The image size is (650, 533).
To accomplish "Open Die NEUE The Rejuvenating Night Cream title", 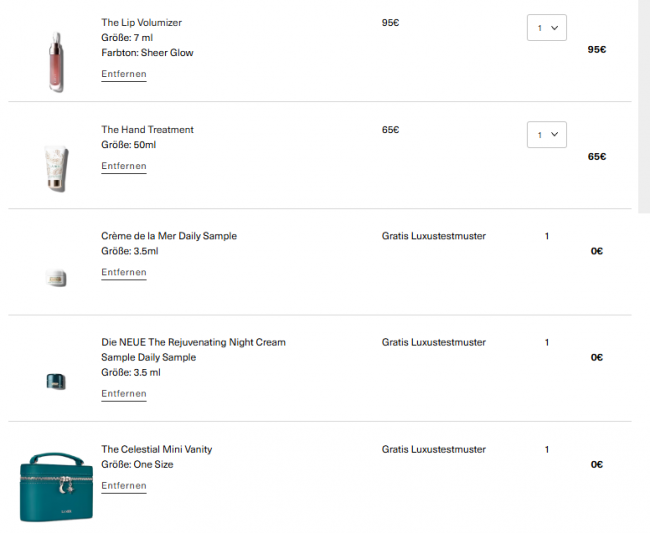I will point(193,342).
